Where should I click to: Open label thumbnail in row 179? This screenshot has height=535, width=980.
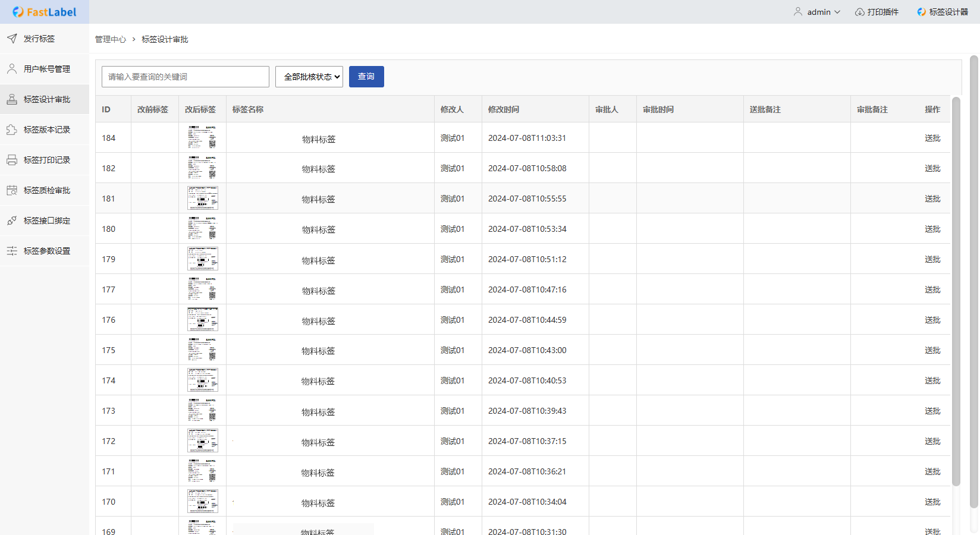(202, 258)
